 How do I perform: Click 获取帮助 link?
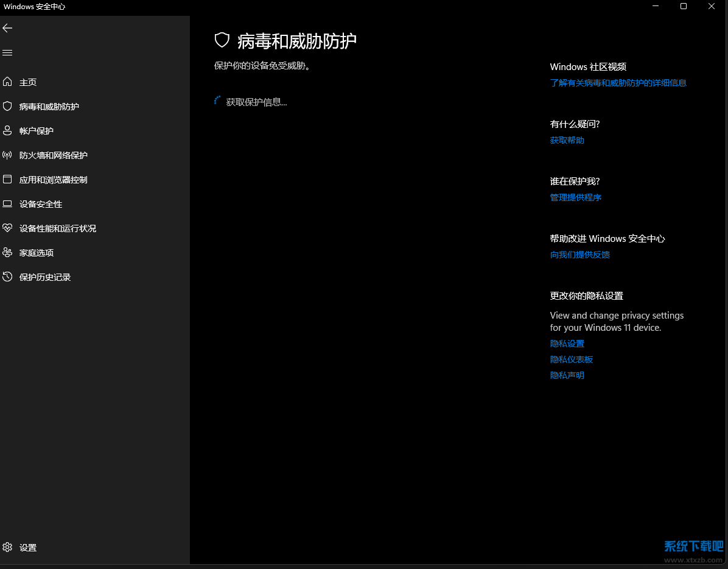point(567,140)
